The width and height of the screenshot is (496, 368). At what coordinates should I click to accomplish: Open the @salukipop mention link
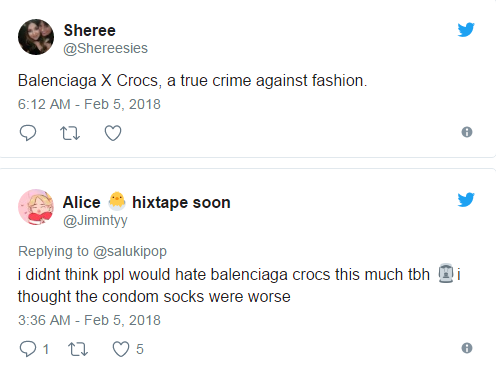pos(130,251)
